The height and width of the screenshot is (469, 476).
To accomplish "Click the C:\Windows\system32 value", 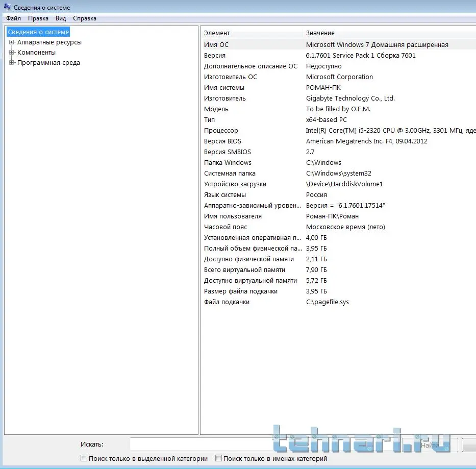I will 338,174.
